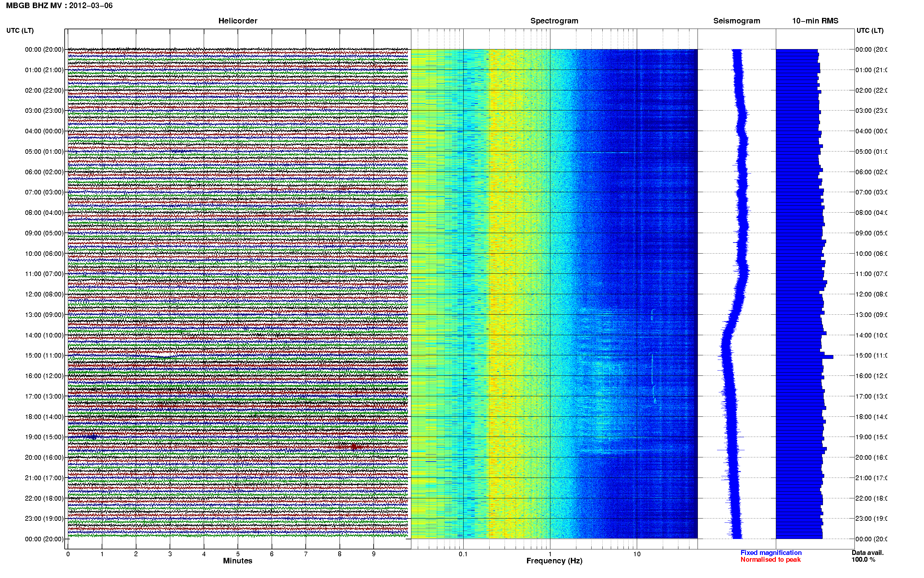Click the right-side 12:00 (08:00 time label
Screen dimensions: 924x578
coord(871,294)
